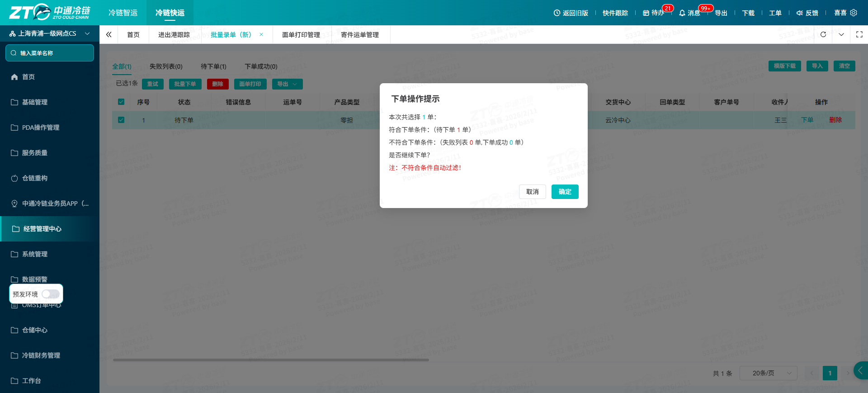Open the settings gear next to 喜喜
868x393 pixels.
pos(854,13)
